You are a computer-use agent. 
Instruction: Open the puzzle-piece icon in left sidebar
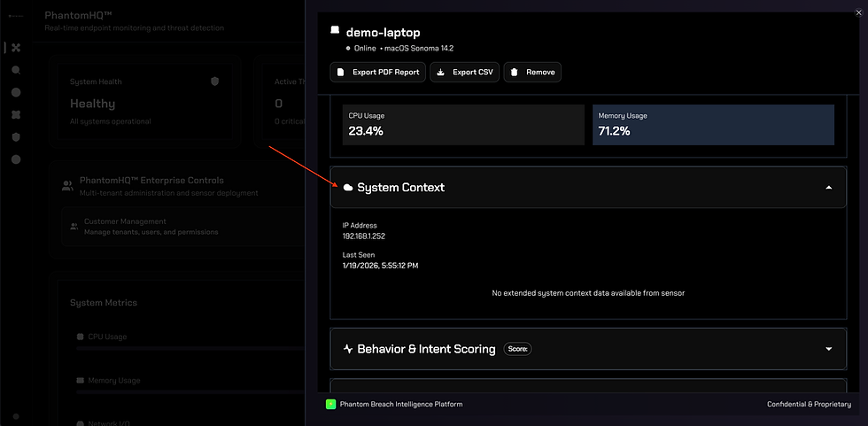click(16, 115)
